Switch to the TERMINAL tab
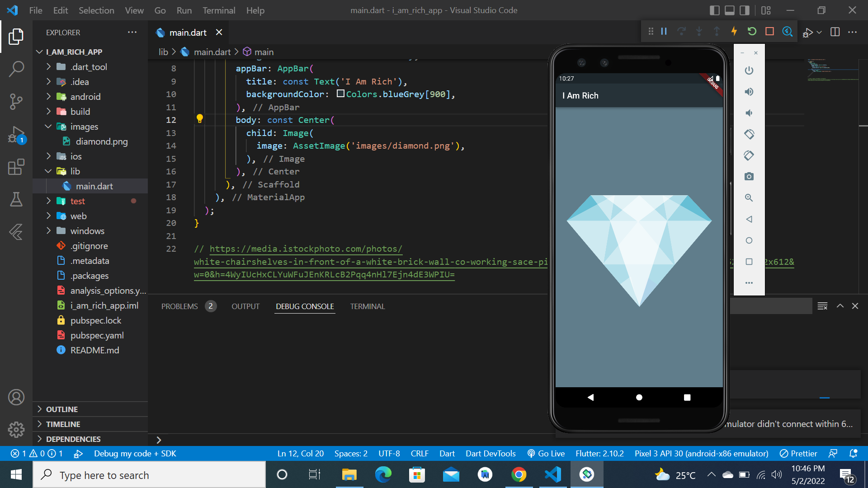Screen dimensions: 868x488 pos(367,306)
